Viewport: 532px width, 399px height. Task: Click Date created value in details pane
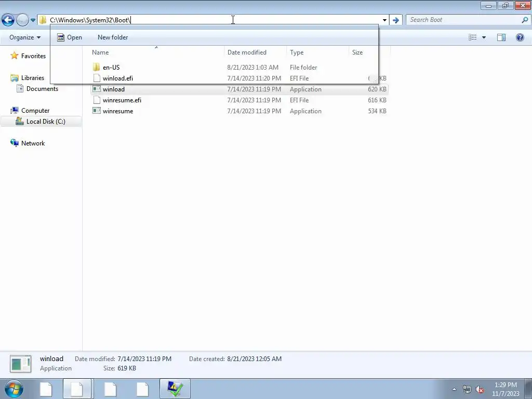click(x=255, y=358)
